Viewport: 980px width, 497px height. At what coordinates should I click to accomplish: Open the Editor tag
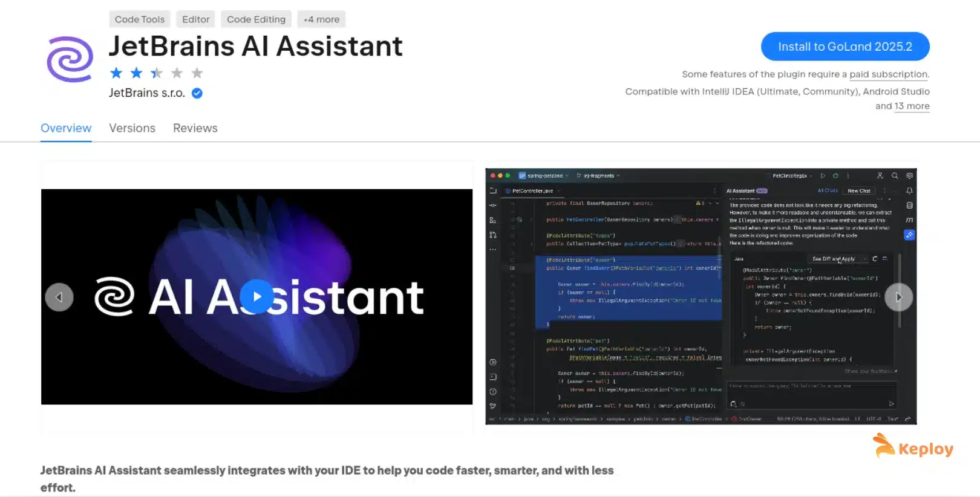click(196, 19)
